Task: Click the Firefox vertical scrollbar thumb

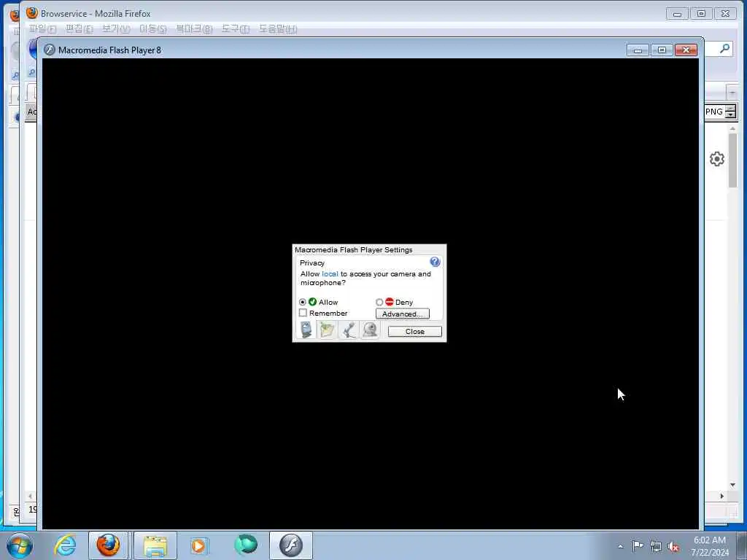Action: pyautogui.click(x=732, y=160)
